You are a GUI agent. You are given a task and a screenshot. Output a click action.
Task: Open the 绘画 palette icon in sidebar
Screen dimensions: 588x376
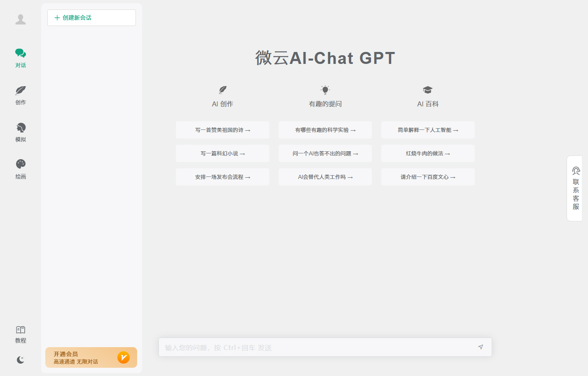21,164
